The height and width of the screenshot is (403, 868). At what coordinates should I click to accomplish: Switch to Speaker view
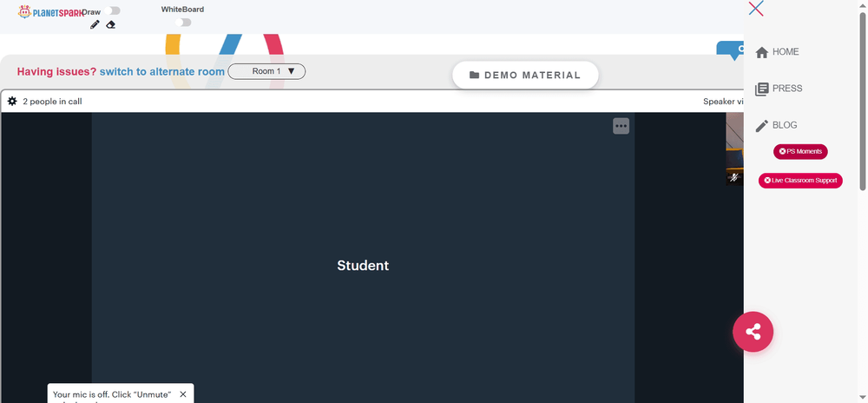pyautogui.click(x=723, y=102)
